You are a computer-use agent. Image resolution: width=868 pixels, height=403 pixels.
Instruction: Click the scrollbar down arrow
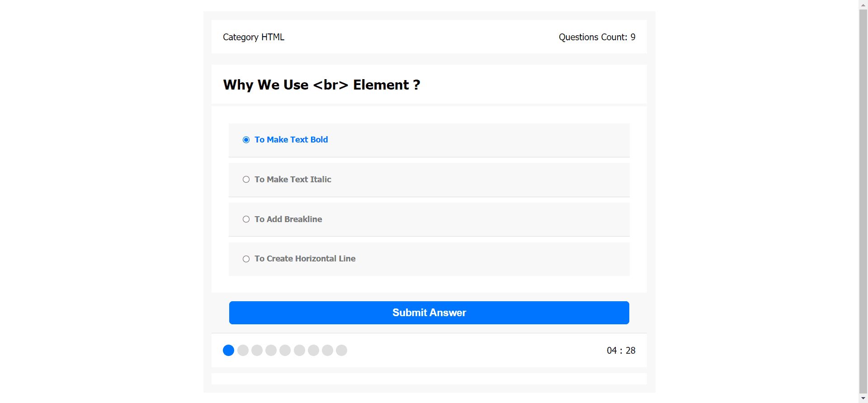coord(863,399)
